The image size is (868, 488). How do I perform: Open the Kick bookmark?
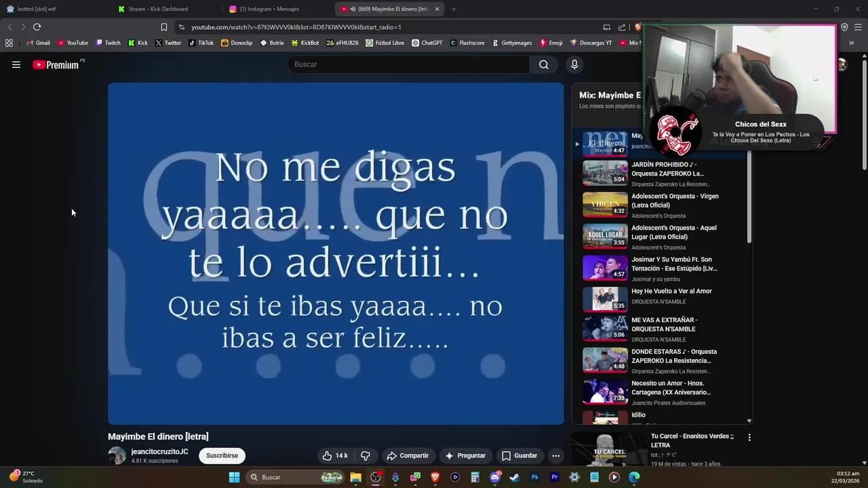click(x=138, y=43)
